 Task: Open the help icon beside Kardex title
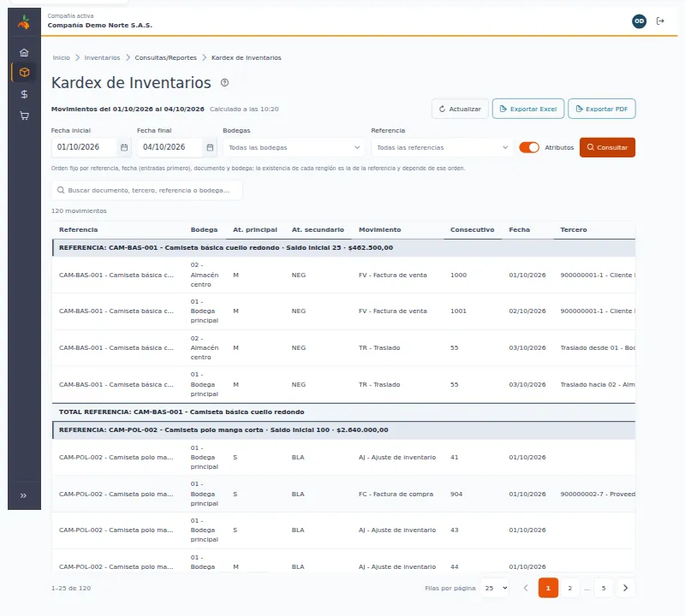224,82
